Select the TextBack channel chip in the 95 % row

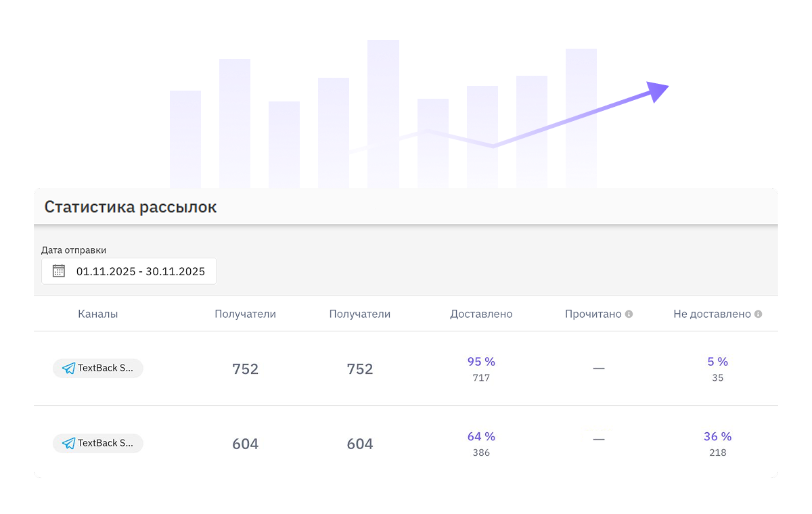pyautogui.click(x=98, y=369)
